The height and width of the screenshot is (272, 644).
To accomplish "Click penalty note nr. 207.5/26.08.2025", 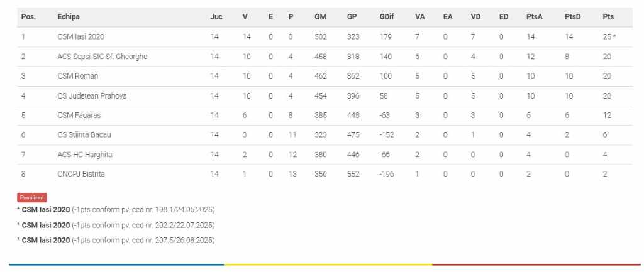I will pos(117,240).
